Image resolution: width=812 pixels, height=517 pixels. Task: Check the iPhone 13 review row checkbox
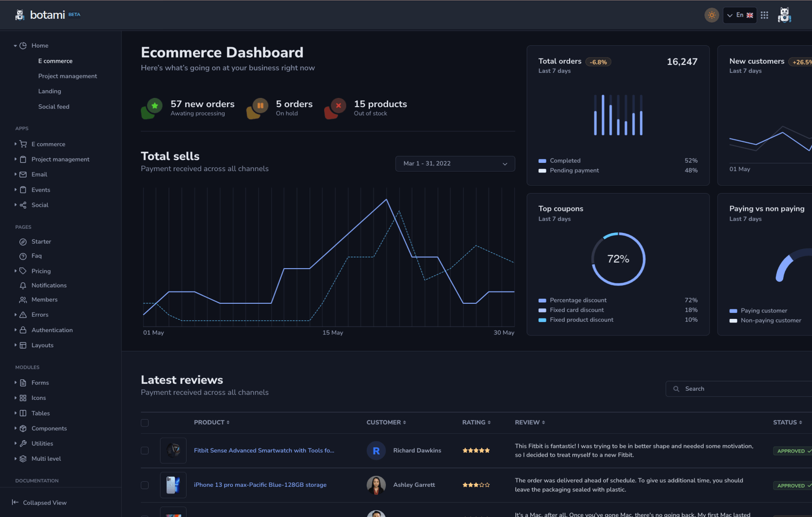(145, 485)
